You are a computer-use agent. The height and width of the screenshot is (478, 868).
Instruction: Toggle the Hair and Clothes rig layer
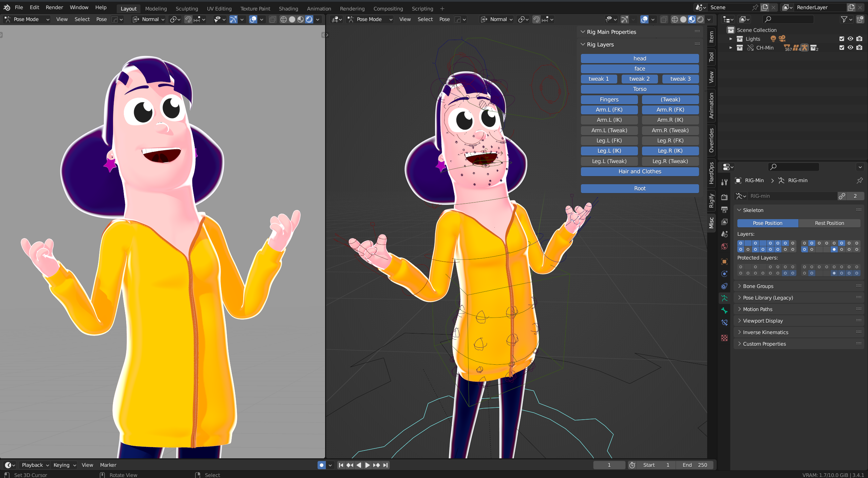coord(639,172)
